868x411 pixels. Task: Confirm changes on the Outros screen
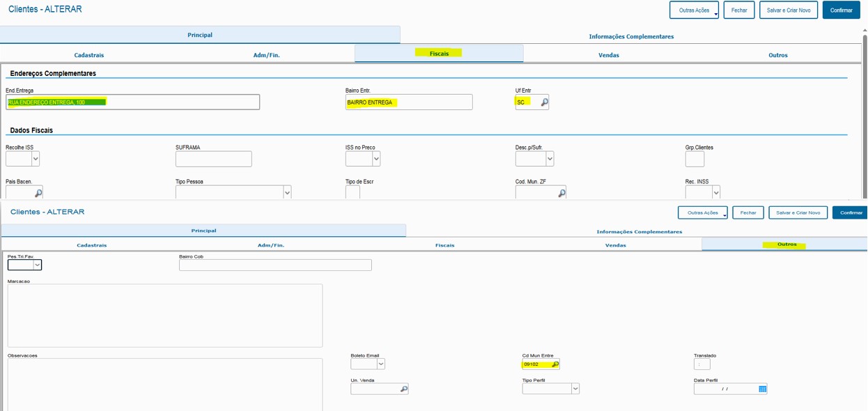[x=851, y=212]
